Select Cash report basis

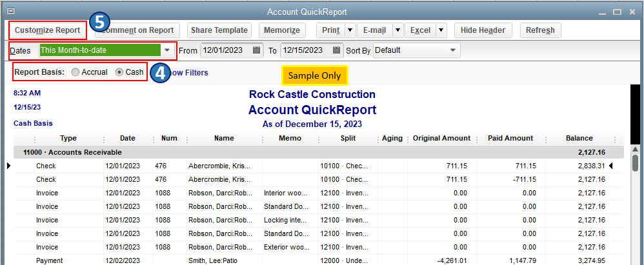[x=119, y=72]
